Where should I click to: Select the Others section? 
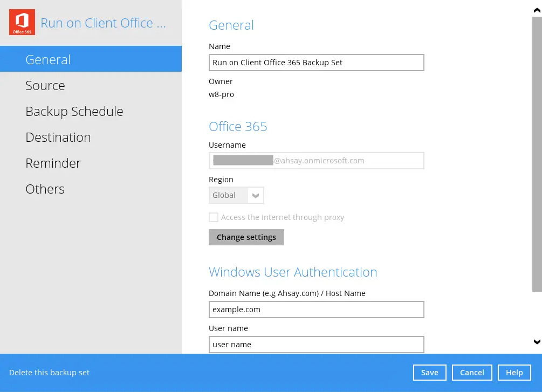pos(45,189)
